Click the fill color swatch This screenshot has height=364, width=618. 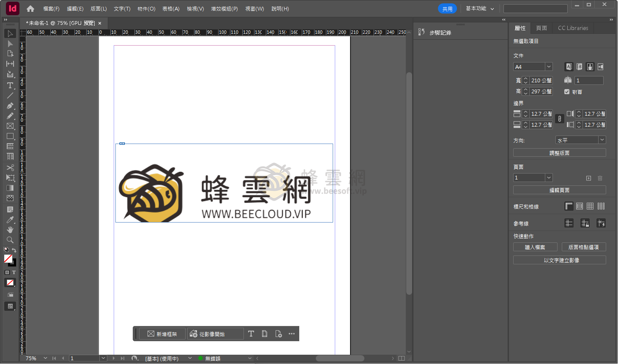[8, 258]
